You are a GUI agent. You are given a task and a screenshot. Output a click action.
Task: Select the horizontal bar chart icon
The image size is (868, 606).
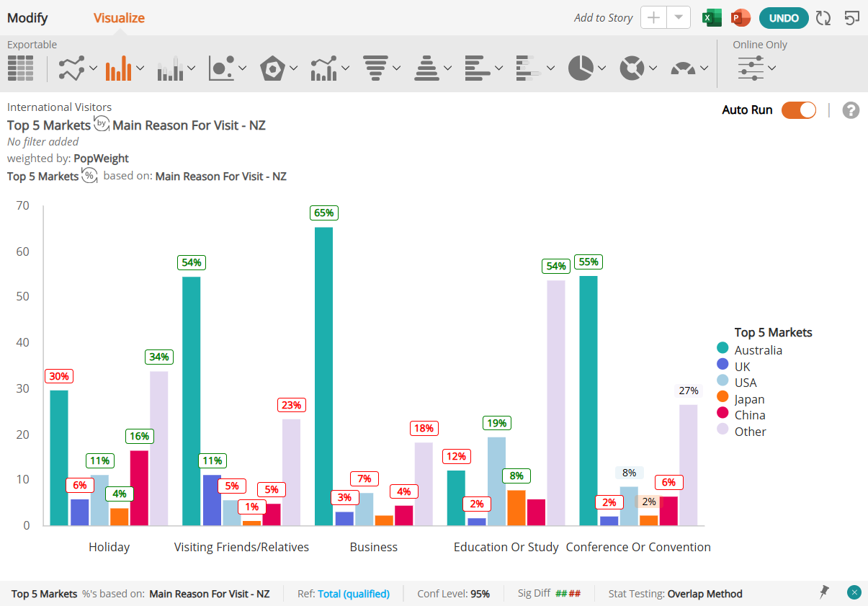[478, 68]
